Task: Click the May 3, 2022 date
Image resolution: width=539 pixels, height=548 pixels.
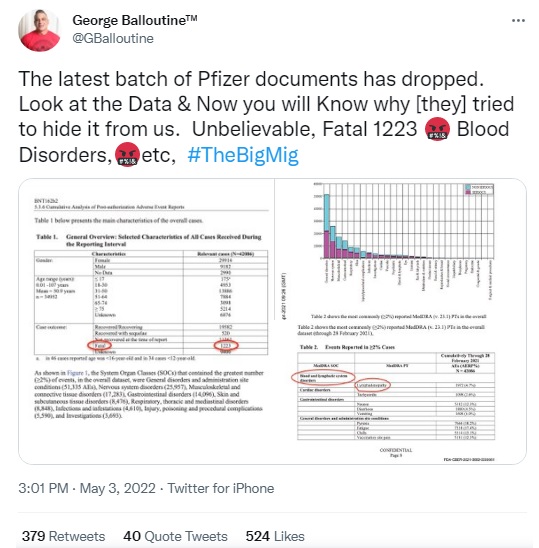Action: (117, 488)
